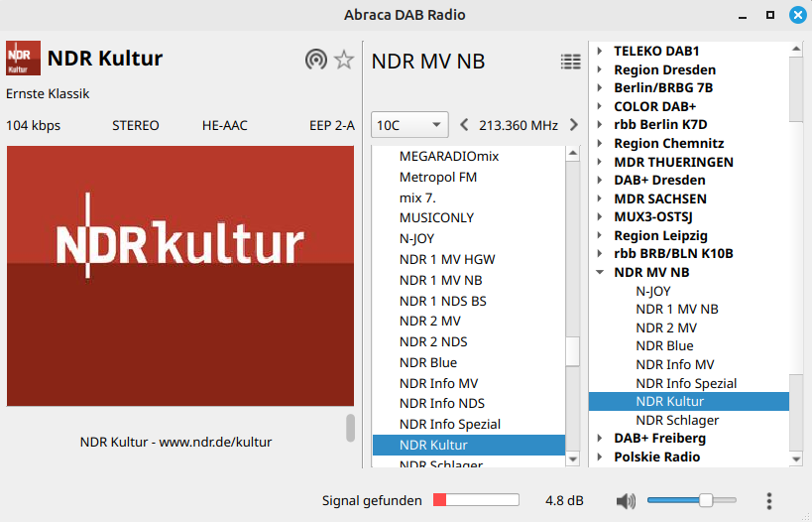Go to previous channel frequency arrow
Viewport: 812px width, 522px height.
click(464, 125)
